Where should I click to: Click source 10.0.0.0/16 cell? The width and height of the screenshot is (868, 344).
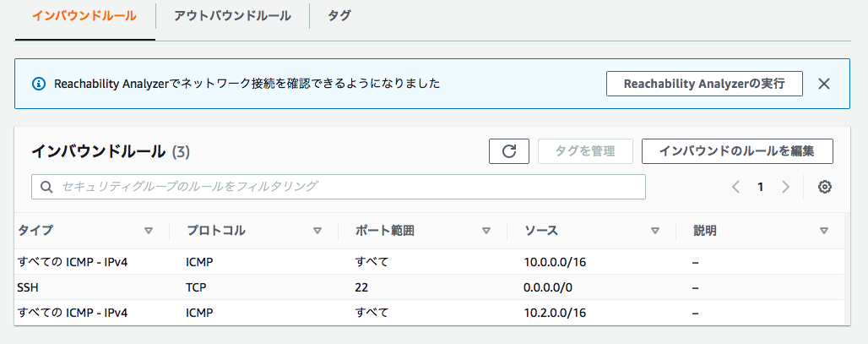[555, 262]
